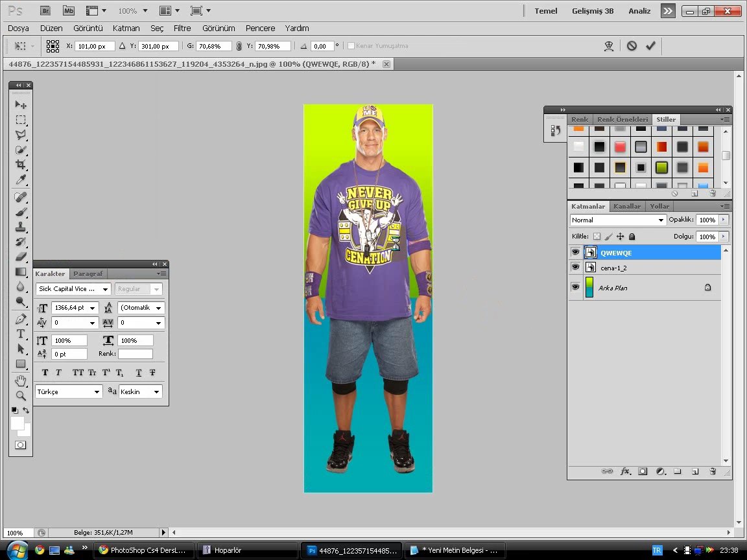The image size is (747, 560).
Task: Select the Lasso tool
Action: pyautogui.click(x=21, y=135)
